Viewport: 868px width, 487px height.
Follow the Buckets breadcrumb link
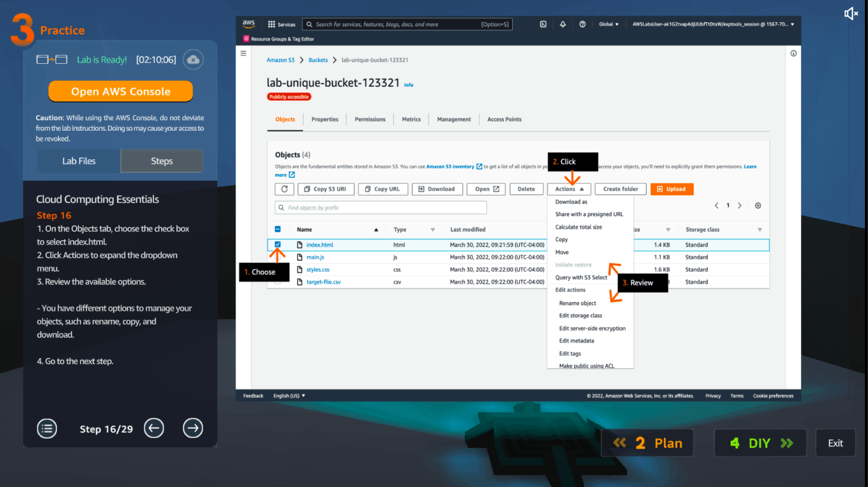(x=318, y=60)
